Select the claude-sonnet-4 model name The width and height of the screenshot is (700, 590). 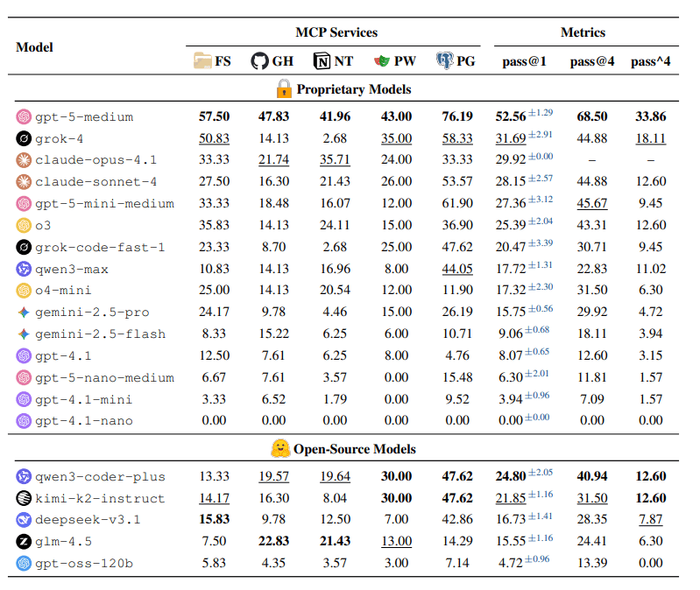(x=96, y=182)
